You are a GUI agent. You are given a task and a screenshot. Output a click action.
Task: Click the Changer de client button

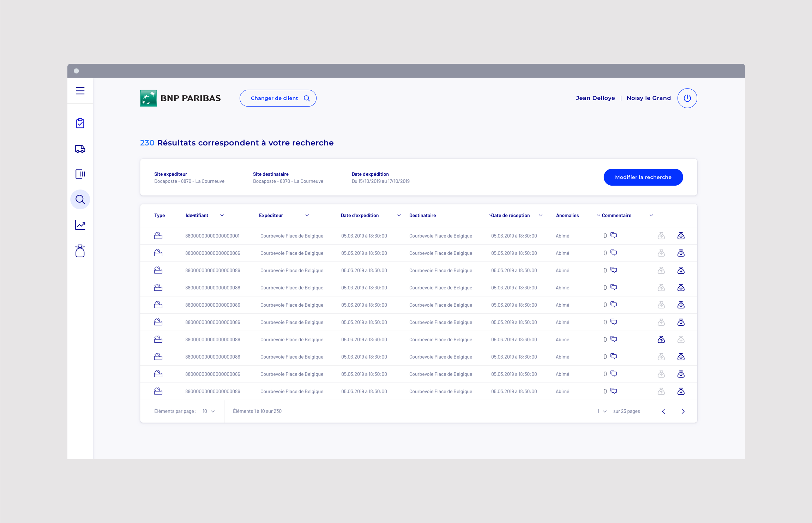coord(278,98)
